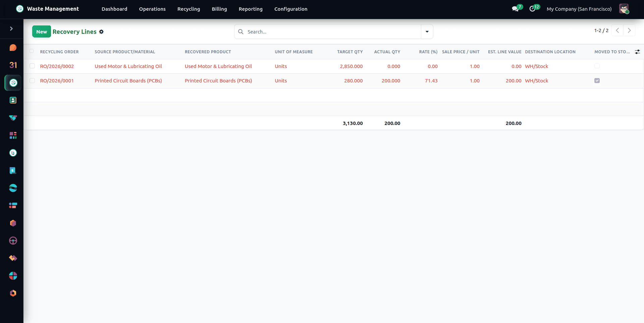Open recycling order RO/2026/0001
This screenshot has height=323, width=644.
tap(57, 81)
